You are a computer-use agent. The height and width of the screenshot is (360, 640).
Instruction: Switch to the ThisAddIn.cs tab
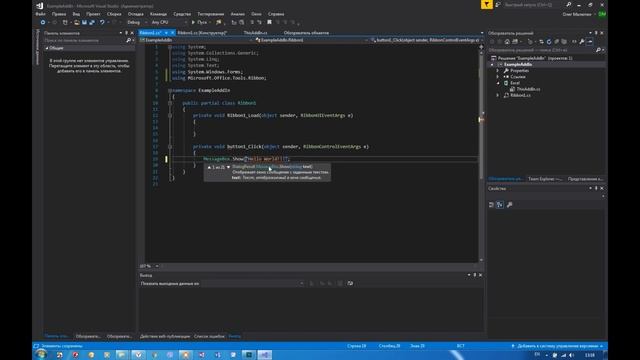[256, 33]
